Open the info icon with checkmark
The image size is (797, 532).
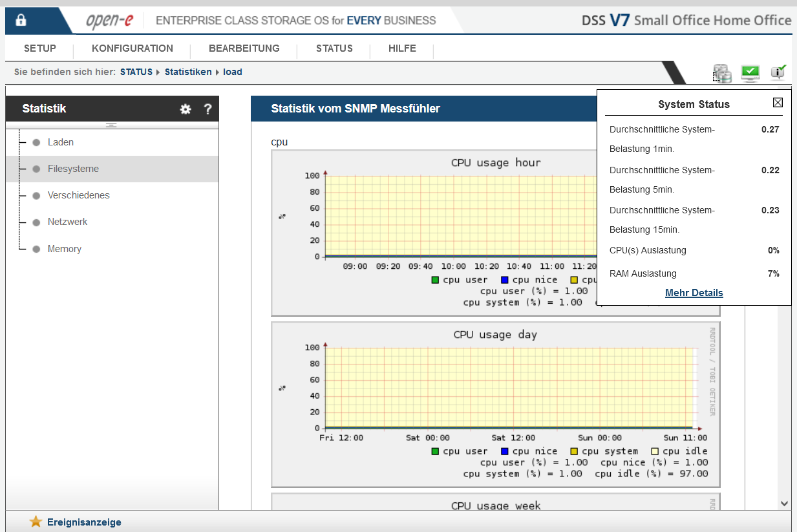point(778,72)
